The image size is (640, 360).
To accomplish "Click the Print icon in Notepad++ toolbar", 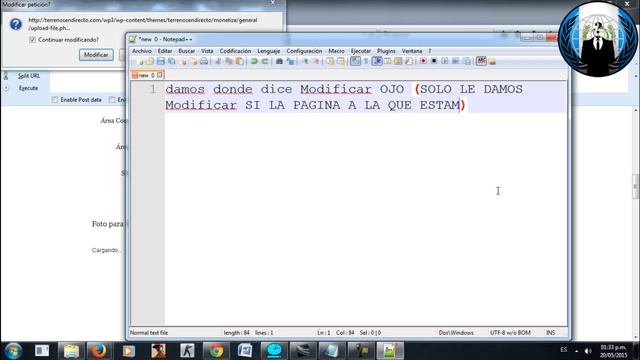I will coord(204,61).
